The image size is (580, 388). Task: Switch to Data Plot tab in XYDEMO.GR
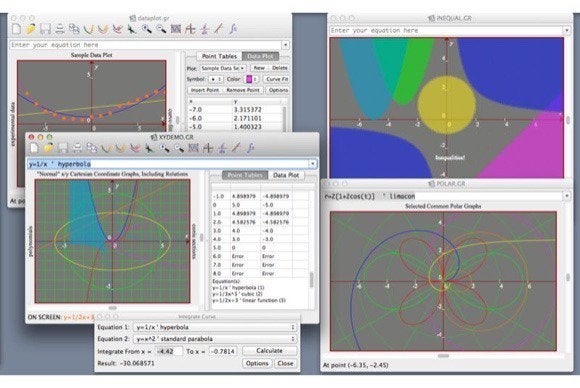286,175
